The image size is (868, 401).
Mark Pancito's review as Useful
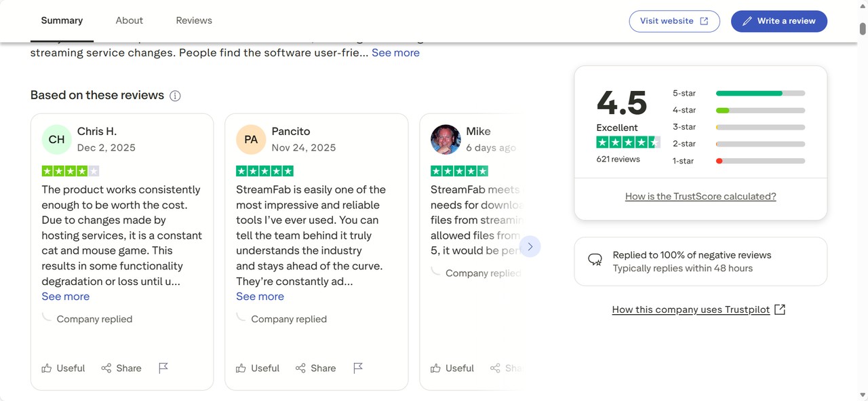click(x=258, y=368)
